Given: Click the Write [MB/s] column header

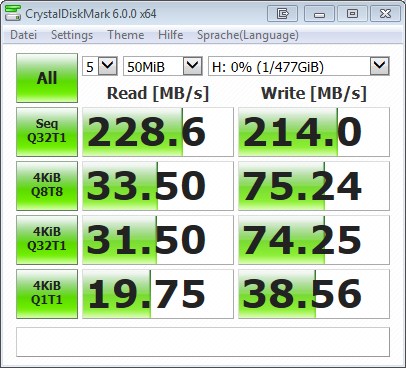Looking at the screenshot, I should pos(314,93).
